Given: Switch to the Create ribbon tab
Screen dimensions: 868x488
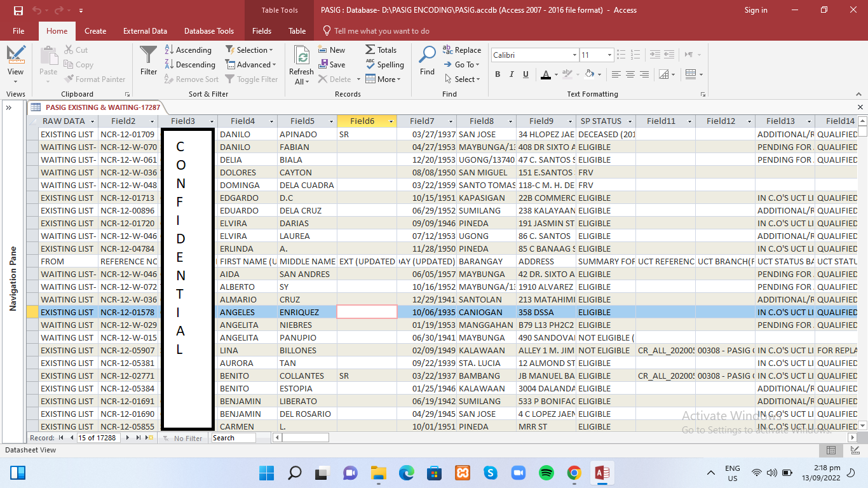Looking at the screenshot, I should click(95, 31).
